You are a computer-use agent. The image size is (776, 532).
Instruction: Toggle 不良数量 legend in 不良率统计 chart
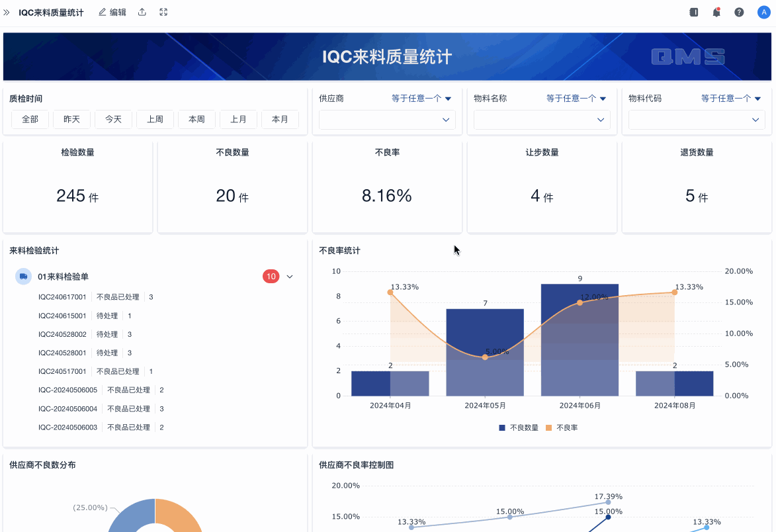pyautogui.click(x=518, y=427)
